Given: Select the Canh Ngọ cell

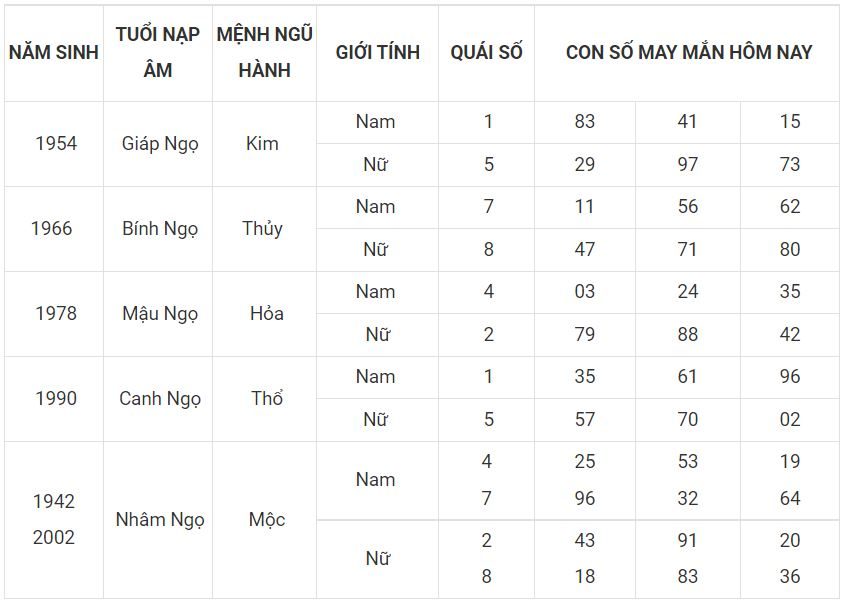Looking at the screenshot, I should point(160,398).
